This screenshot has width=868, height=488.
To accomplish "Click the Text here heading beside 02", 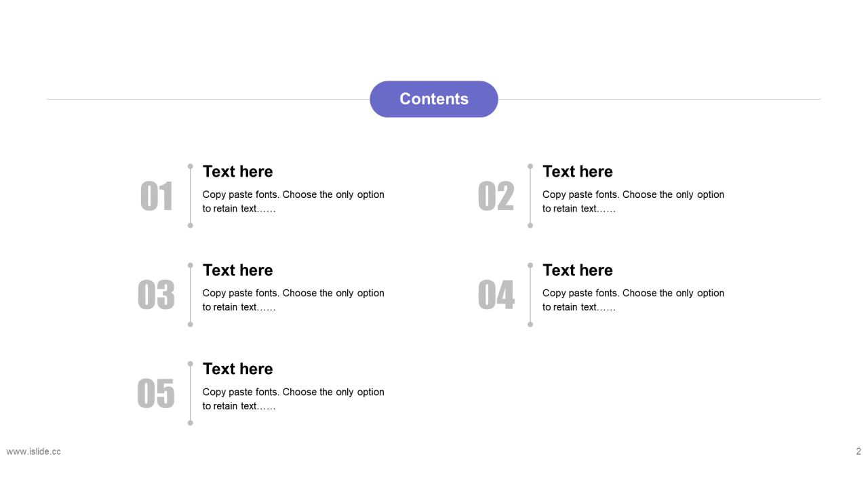I will pos(578,171).
